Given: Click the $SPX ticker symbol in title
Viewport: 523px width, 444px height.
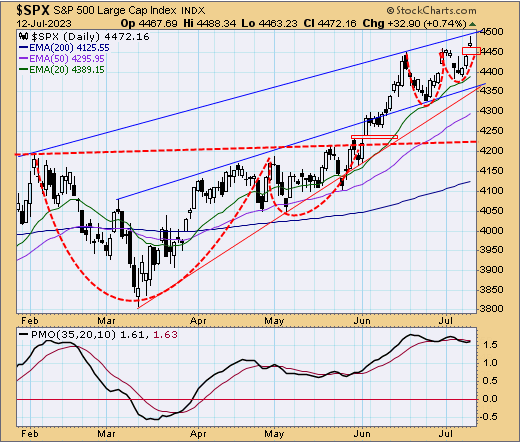Looking at the screenshot, I should click(33, 10).
